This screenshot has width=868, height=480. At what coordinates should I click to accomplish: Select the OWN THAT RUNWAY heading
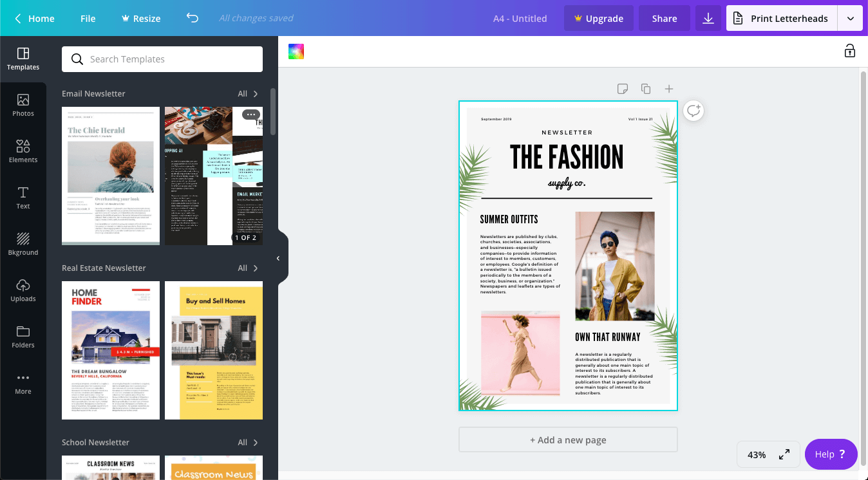(608, 337)
